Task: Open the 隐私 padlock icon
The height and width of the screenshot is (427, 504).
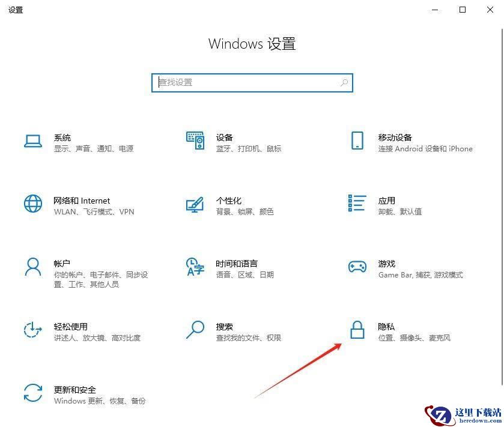Action: click(357, 330)
